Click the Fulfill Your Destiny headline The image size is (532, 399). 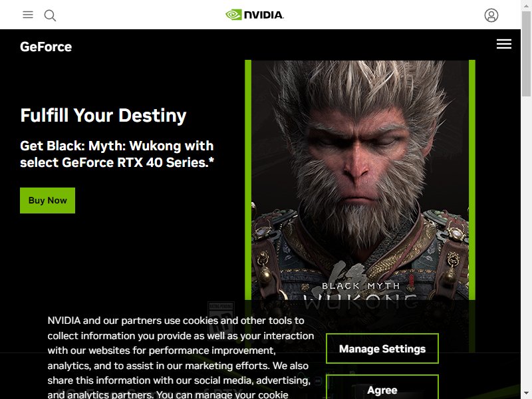103,115
